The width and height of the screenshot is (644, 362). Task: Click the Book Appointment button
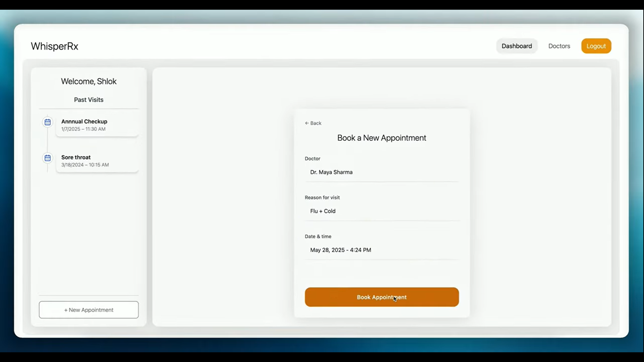[381, 297]
